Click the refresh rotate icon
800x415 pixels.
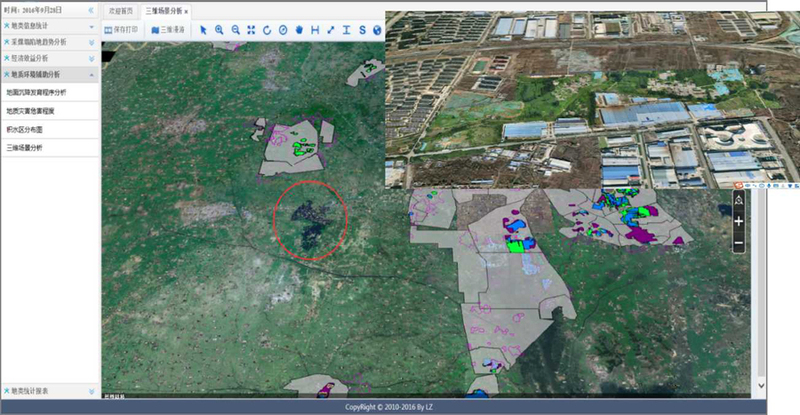point(267,30)
